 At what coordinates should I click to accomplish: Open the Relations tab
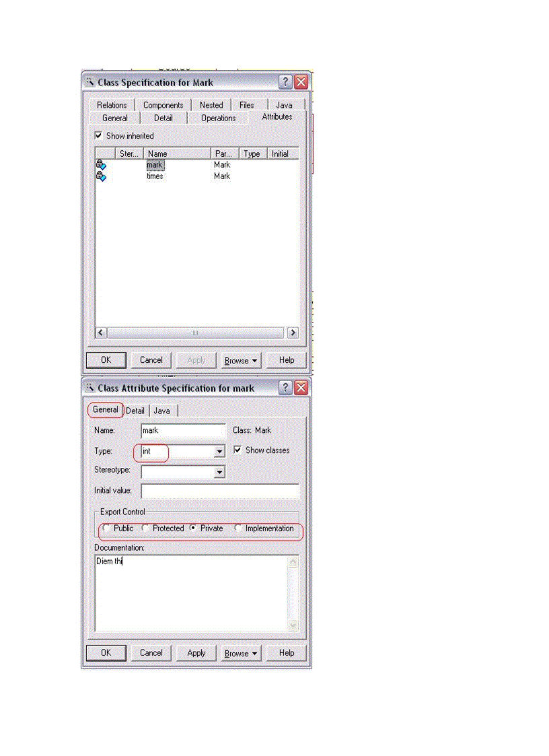click(112, 105)
